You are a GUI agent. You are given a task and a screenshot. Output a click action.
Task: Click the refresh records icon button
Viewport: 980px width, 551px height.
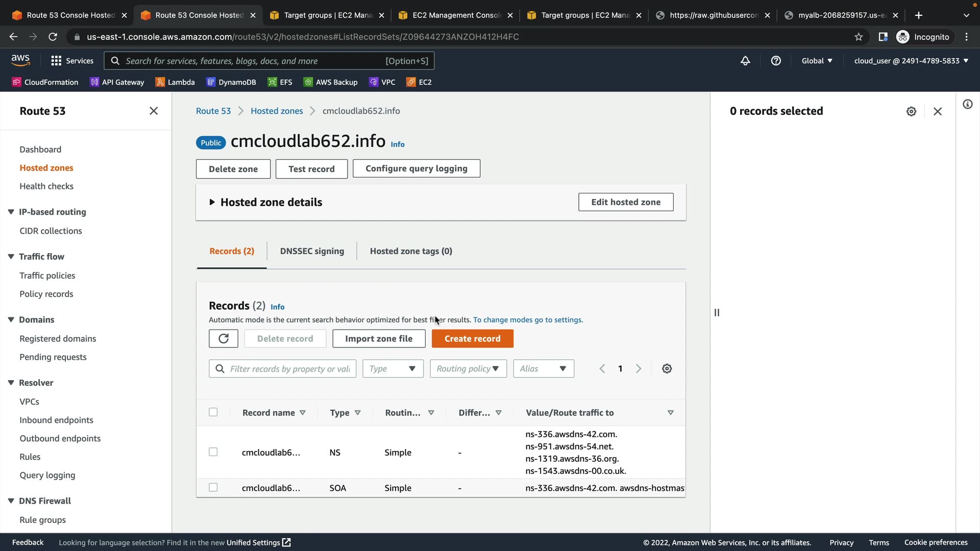[x=223, y=339]
